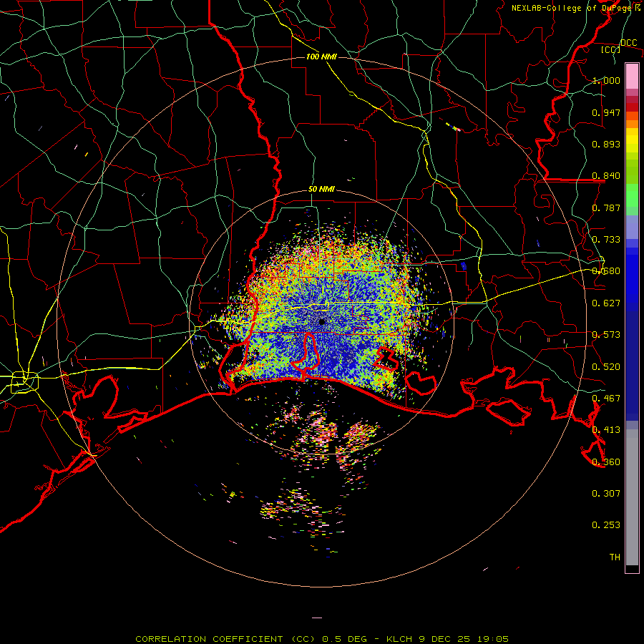Select the 0.413 scale value
Screen dimensions: 644x644
[x=606, y=430]
